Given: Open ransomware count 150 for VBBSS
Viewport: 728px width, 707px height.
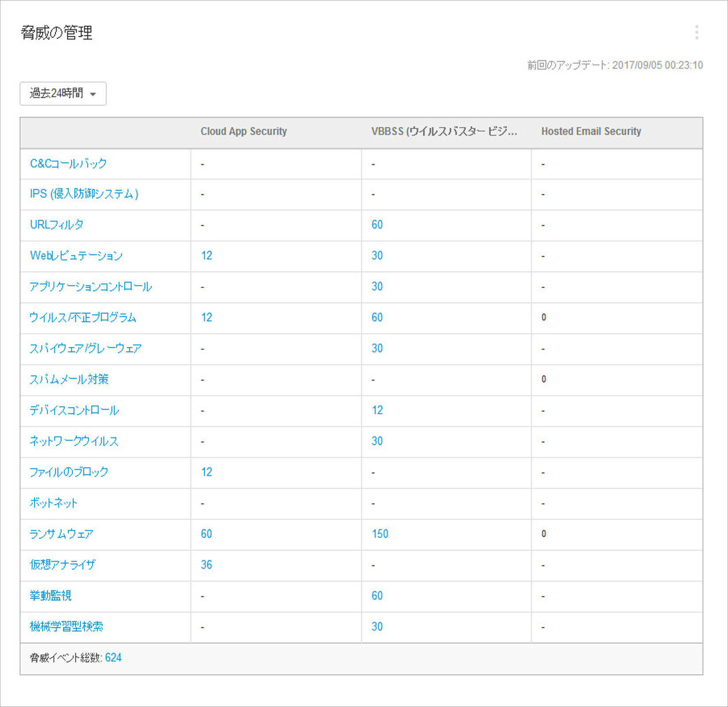Looking at the screenshot, I should pos(380,534).
